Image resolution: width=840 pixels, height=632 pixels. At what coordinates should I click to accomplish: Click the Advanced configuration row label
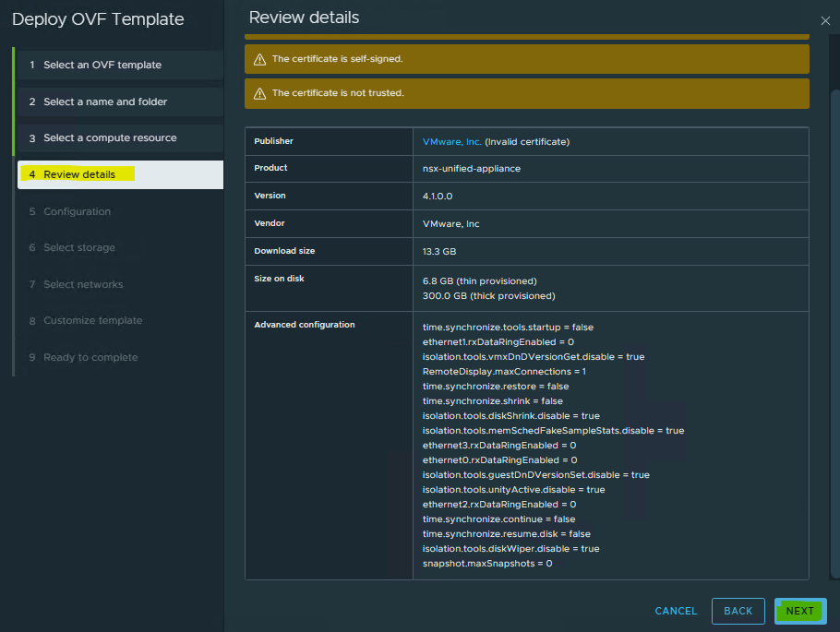coord(305,325)
